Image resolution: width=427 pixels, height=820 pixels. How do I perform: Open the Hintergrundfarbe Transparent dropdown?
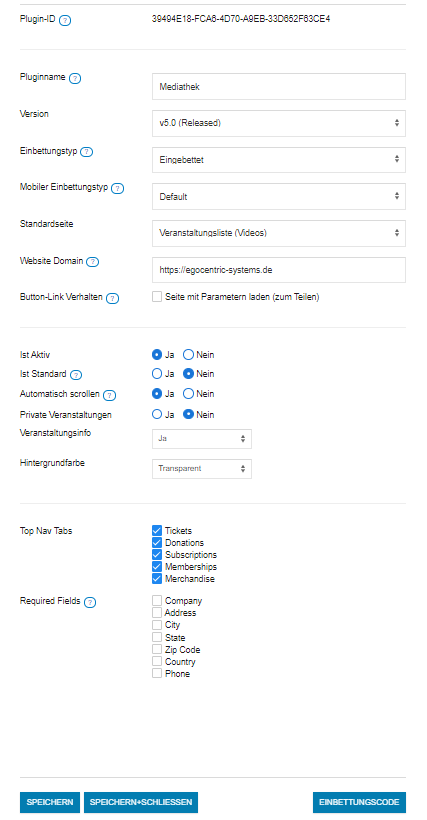pos(202,469)
